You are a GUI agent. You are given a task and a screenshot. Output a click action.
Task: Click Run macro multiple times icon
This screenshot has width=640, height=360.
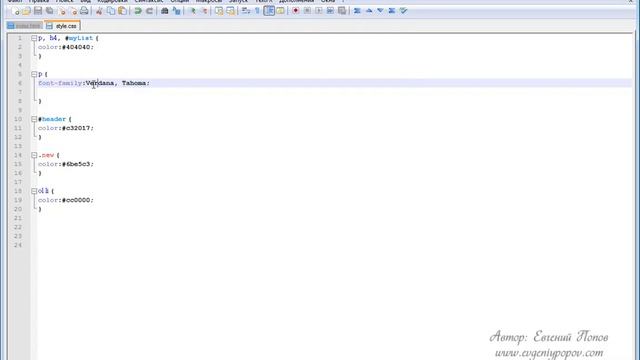pyautogui.click(x=330, y=11)
